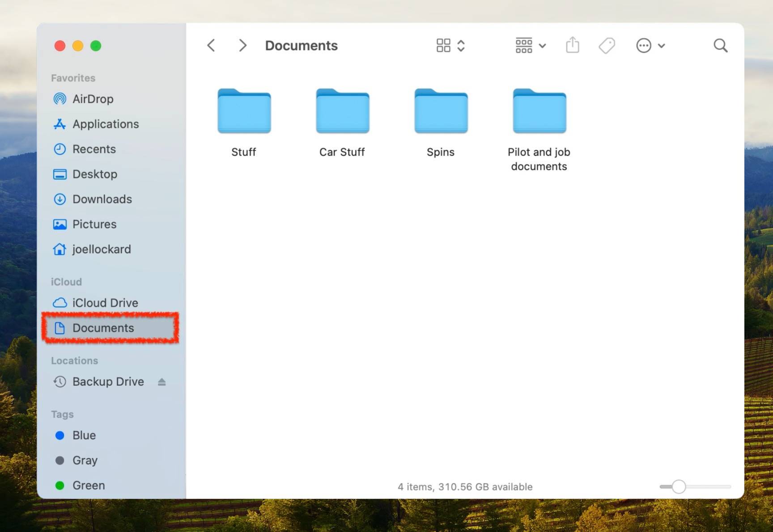This screenshot has width=773, height=532.
Task: Eject the Backup Drive
Action: click(x=161, y=381)
